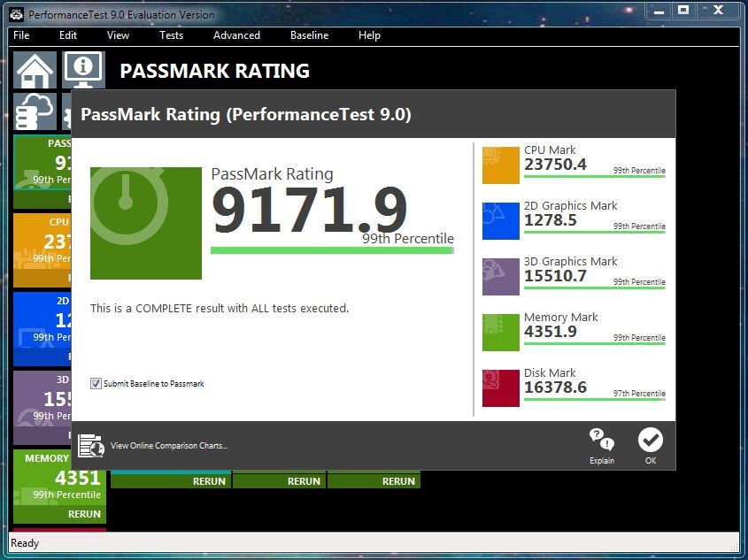
Task: Click the 2D Graphics Mark 1278.5 value
Action: pyautogui.click(x=551, y=220)
